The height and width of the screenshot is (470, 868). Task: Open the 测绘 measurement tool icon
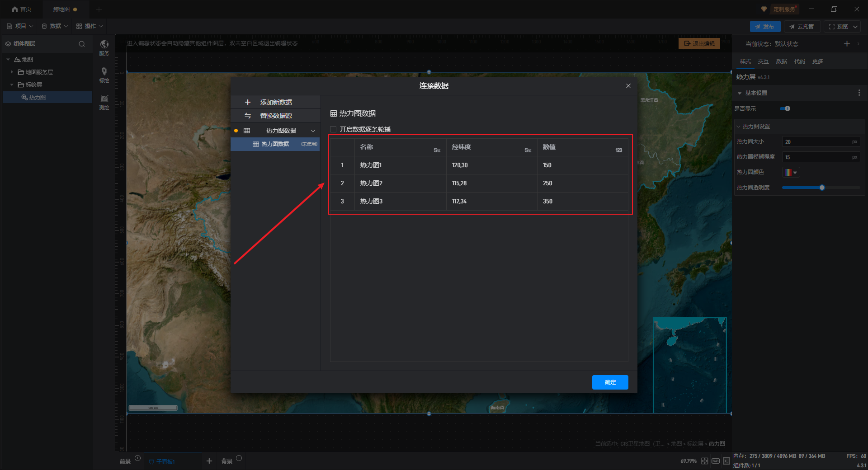[104, 99]
